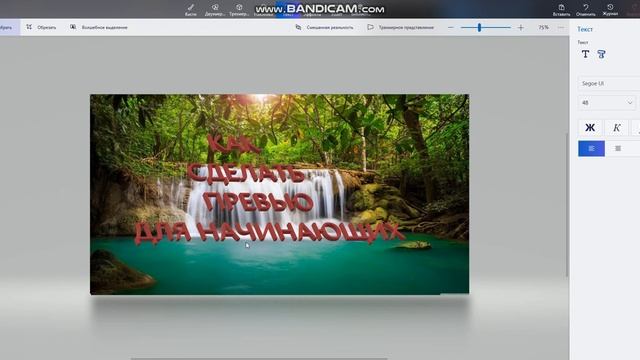
Task: Toggle bold Ж formatting
Action: coord(590,128)
